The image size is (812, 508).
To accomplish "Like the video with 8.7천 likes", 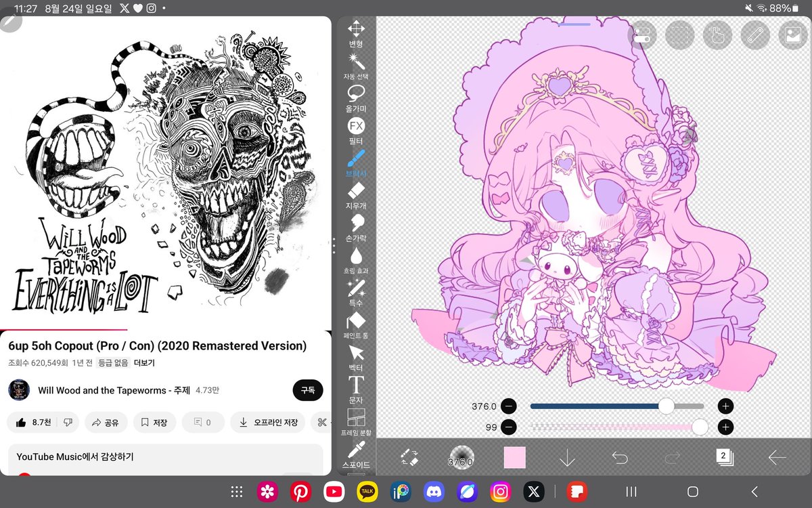I will pyautogui.click(x=32, y=423).
